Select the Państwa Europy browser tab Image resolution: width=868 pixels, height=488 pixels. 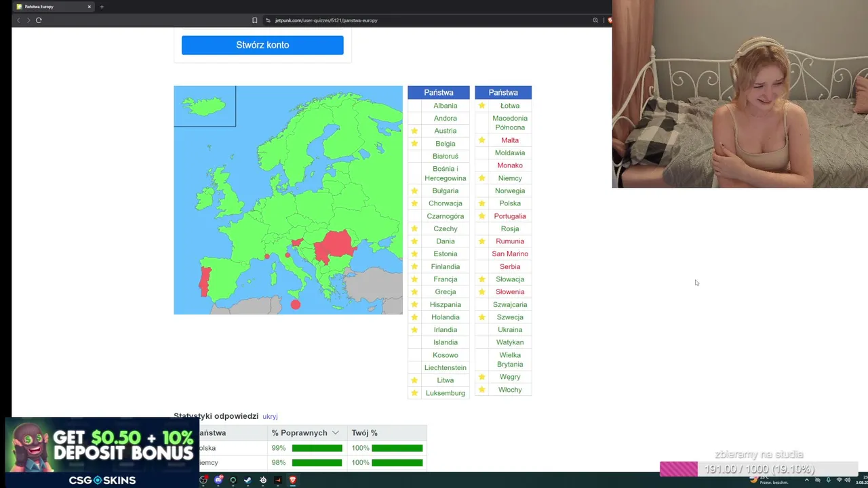click(x=54, y=7)
